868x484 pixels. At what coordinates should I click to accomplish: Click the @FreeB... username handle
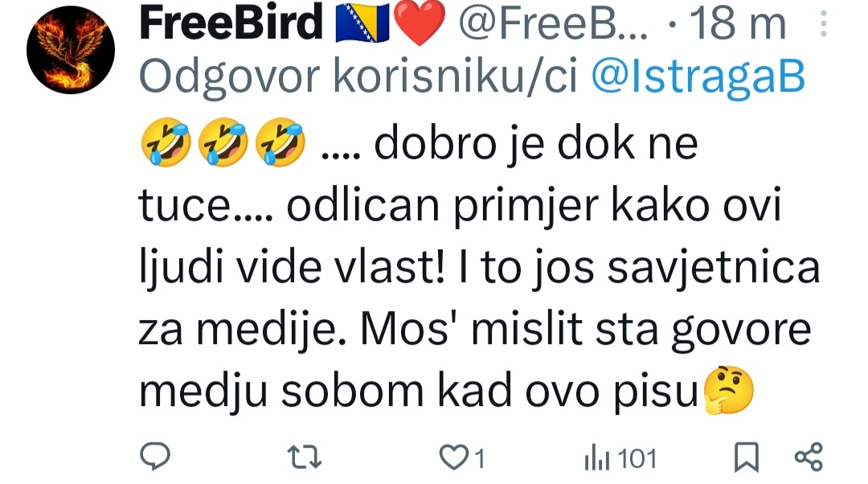[x=553, y=23]
